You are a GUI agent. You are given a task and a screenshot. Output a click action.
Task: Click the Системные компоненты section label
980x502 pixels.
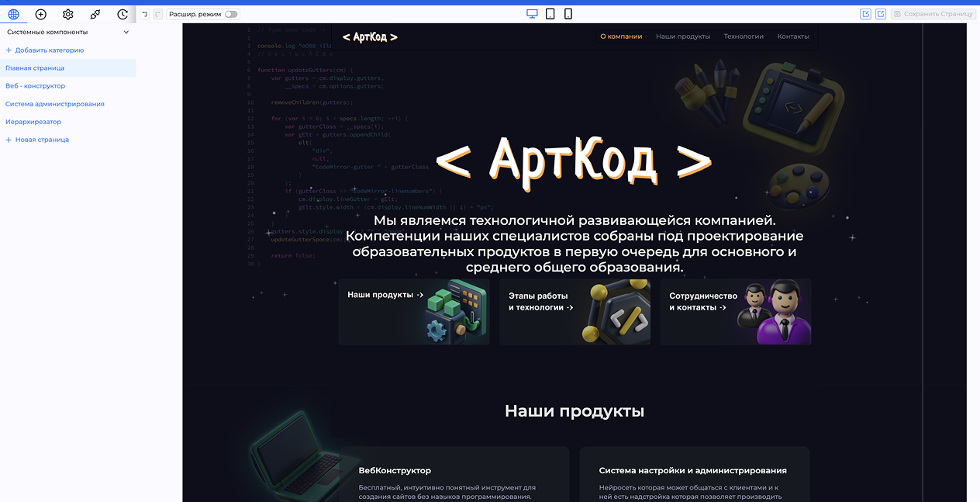(47, 33)
